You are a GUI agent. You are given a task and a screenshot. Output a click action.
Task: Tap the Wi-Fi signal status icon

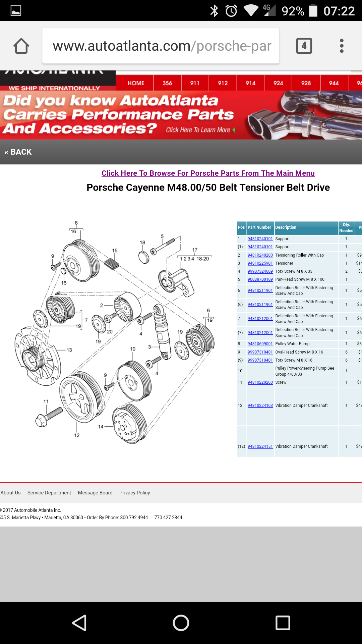(251, 11)
